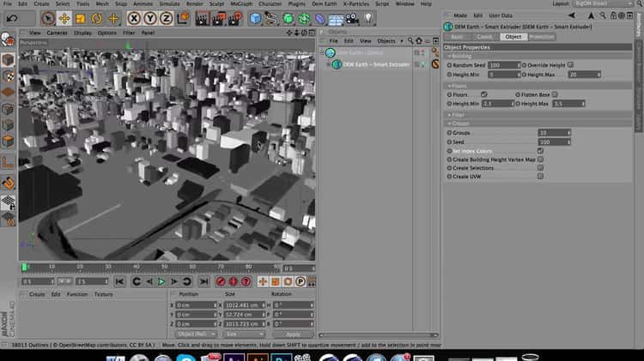The width and height of the screenshot is (644, 361).
Task: Click the green timeline playhead marker
Action: 24,268
